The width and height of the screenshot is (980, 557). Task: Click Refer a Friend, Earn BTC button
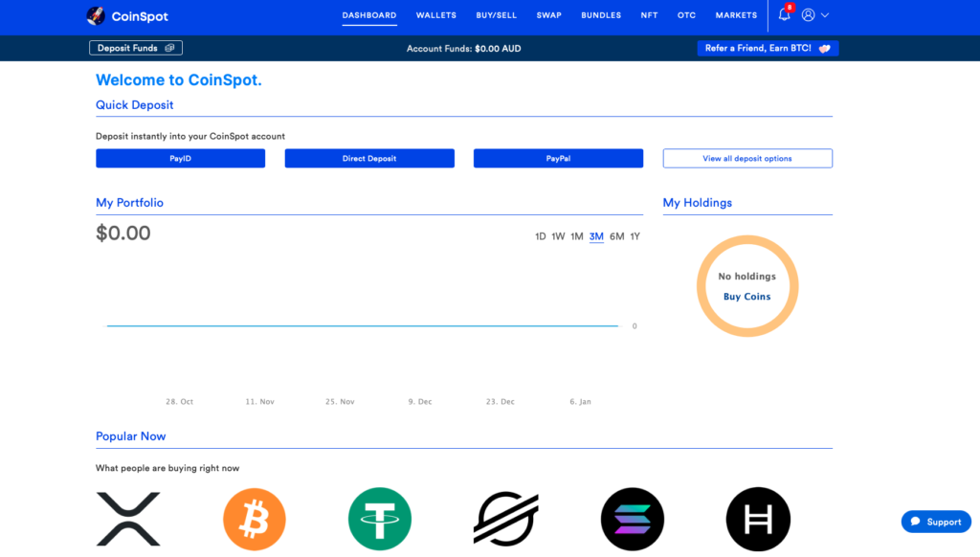[768, 48]
